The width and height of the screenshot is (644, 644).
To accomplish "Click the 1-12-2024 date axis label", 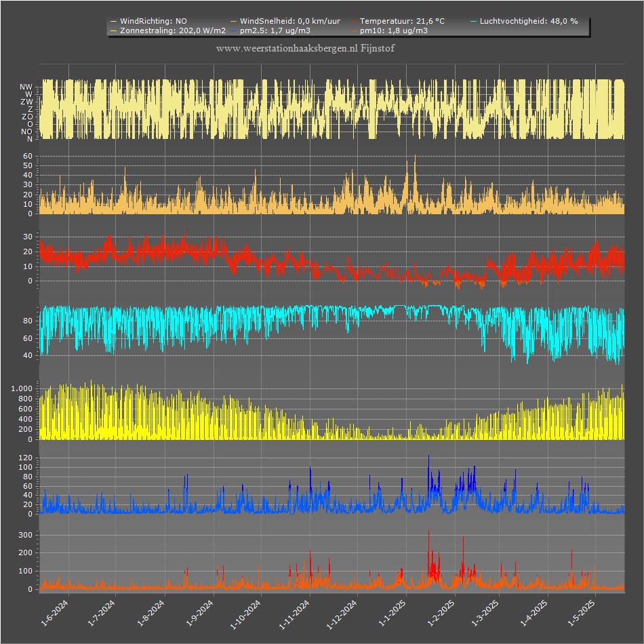I will pos(342,614).
